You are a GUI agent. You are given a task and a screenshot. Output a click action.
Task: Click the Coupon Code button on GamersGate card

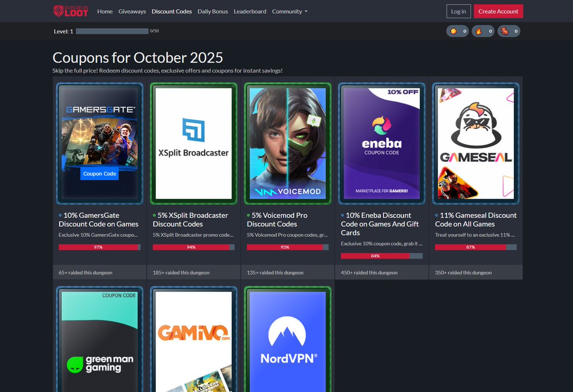point(100,174)
